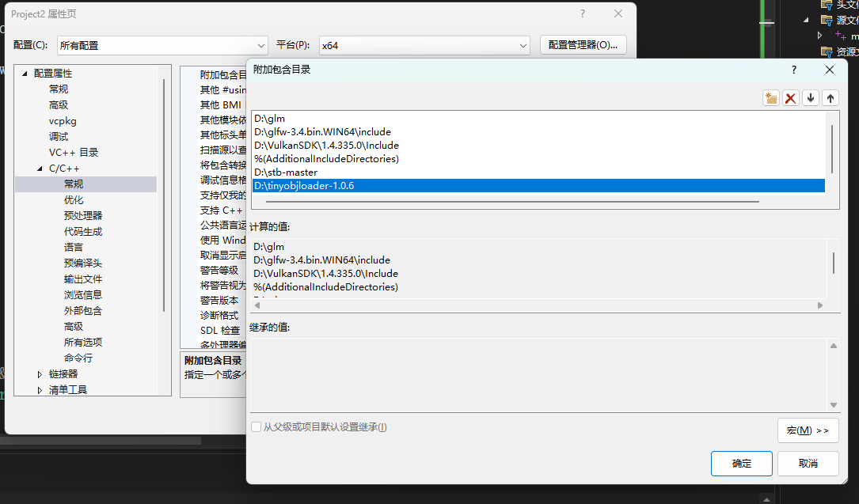This screenshot has height=504, width=859.
Task: Select 调试 tree item
Action: coord(59,137)
